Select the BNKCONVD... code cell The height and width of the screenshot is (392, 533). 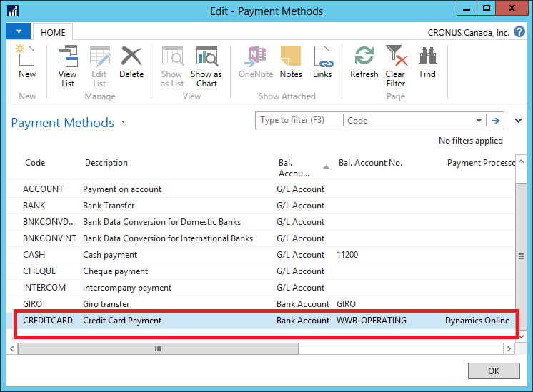49,222
